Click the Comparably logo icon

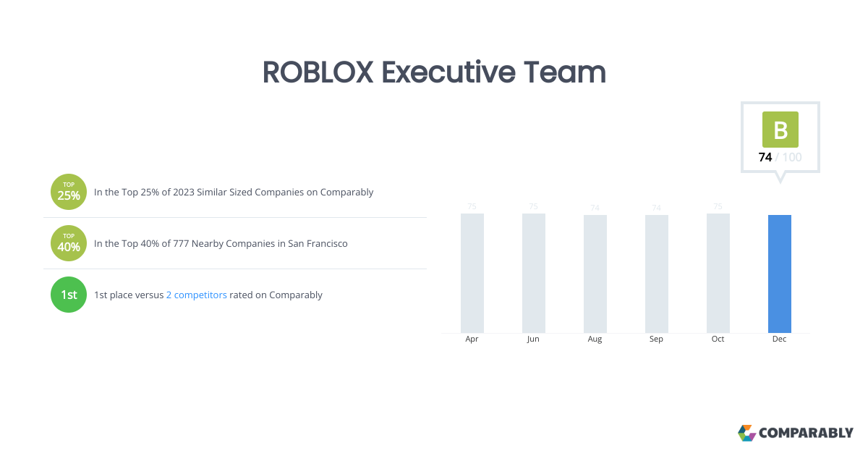746,433
